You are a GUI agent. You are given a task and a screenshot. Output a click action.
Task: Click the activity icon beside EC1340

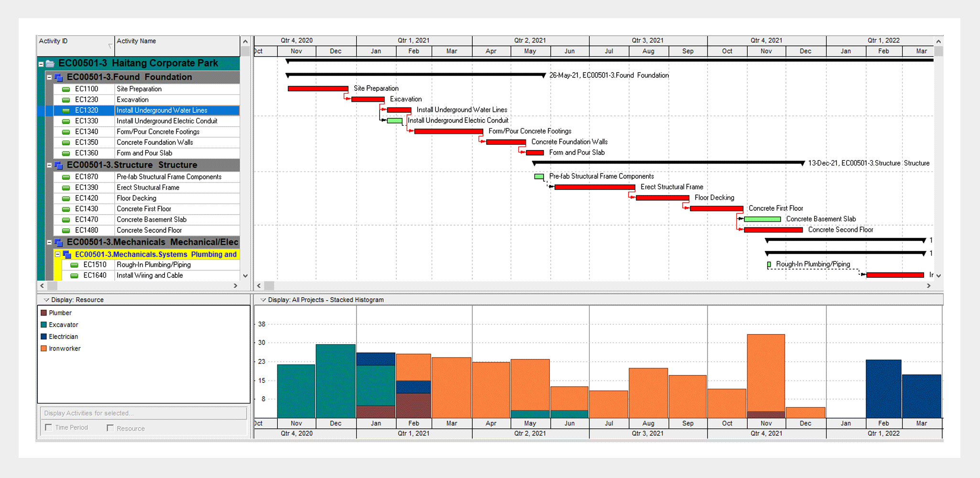tap(66, 132)
